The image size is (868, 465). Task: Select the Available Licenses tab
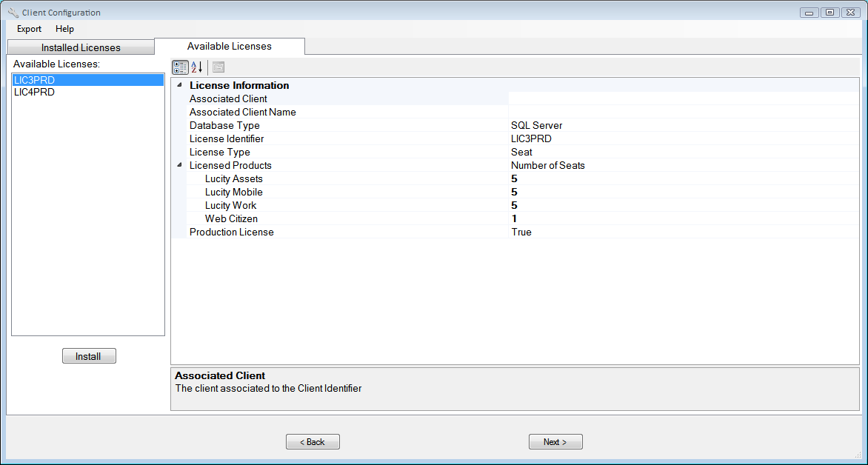tap(230, 46)
